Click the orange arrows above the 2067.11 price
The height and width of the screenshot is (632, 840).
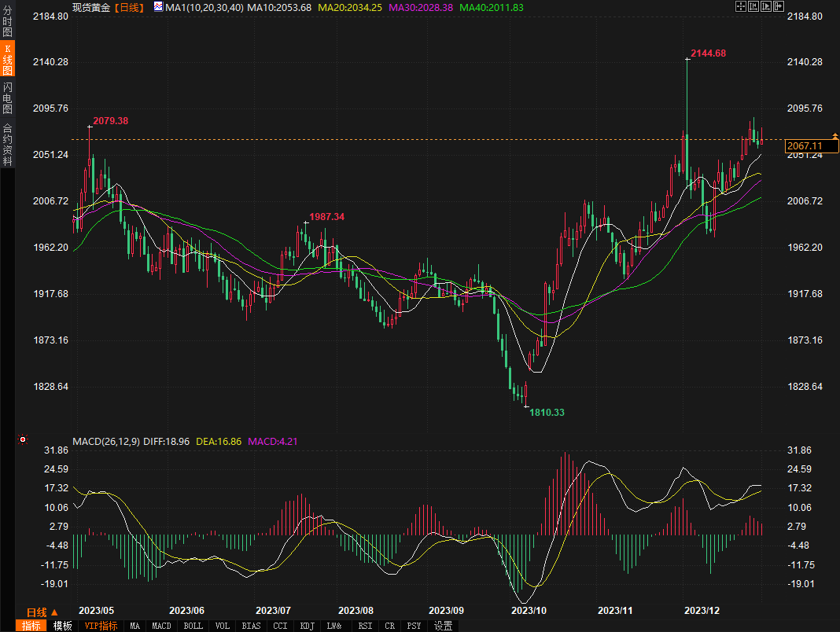(x=834, y=138)
